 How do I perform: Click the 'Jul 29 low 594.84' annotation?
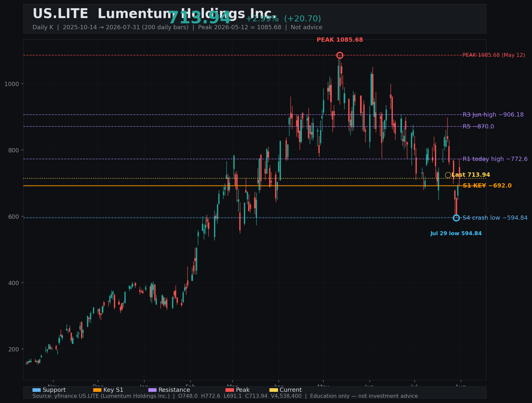[x=456, y=234]
